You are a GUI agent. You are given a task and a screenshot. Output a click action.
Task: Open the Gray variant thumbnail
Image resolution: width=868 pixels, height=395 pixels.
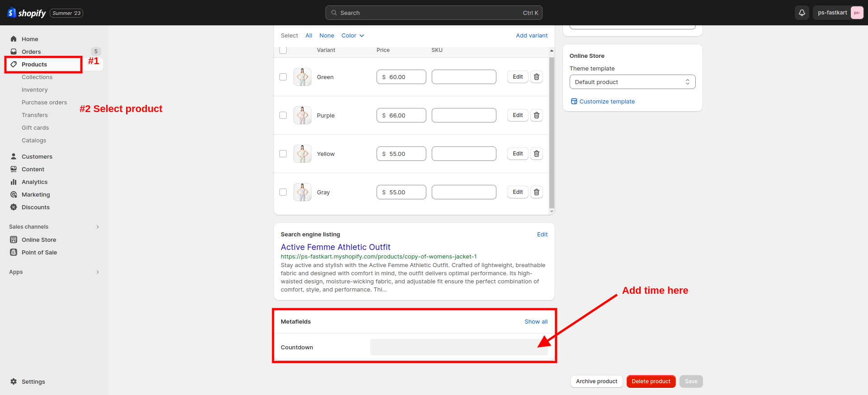[x=302, y=192]
